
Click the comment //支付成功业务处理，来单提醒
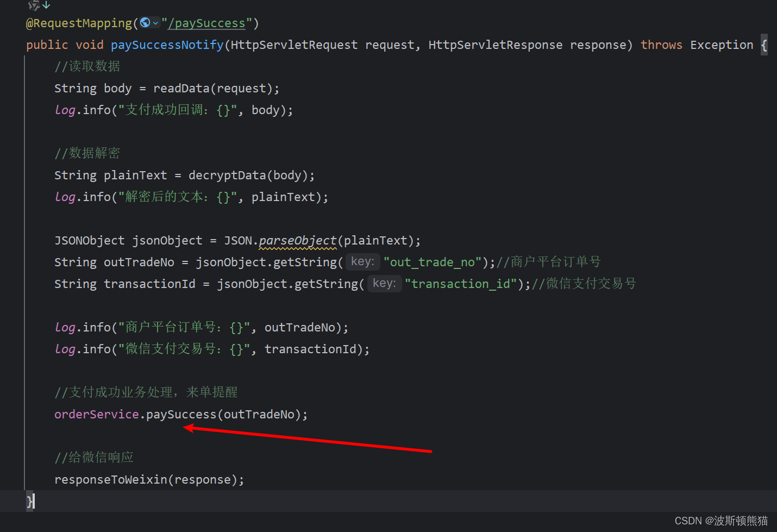146,392
